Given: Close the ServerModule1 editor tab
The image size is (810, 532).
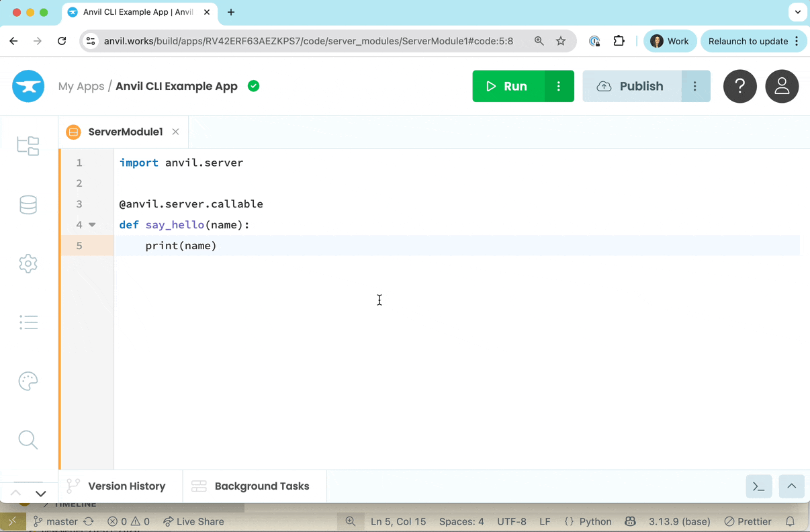Looking at the screenshot, I should (x=175, y=132).
